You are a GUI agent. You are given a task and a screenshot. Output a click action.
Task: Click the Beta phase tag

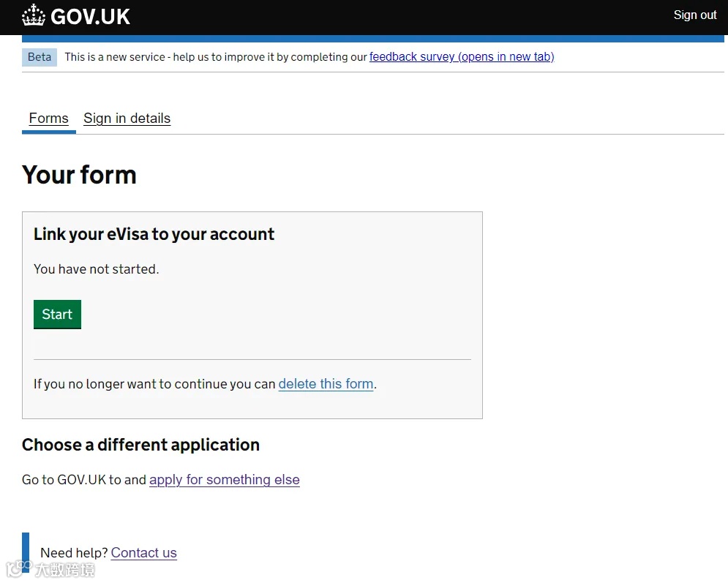tap(40, 57)
